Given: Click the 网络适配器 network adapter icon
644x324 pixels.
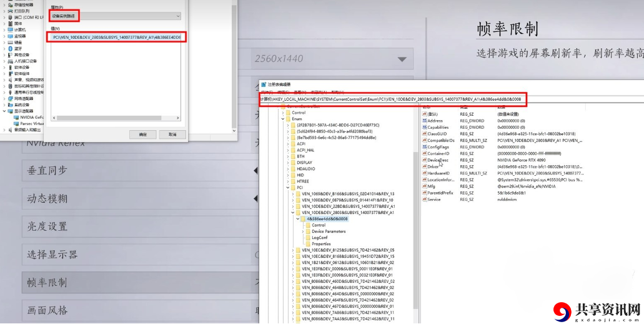Looking at the screenshot, I should pyautogui.click(x=10, y=99).
